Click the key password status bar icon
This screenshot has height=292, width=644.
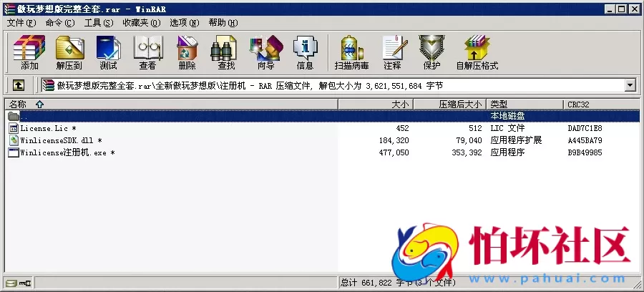click(24, 283)
